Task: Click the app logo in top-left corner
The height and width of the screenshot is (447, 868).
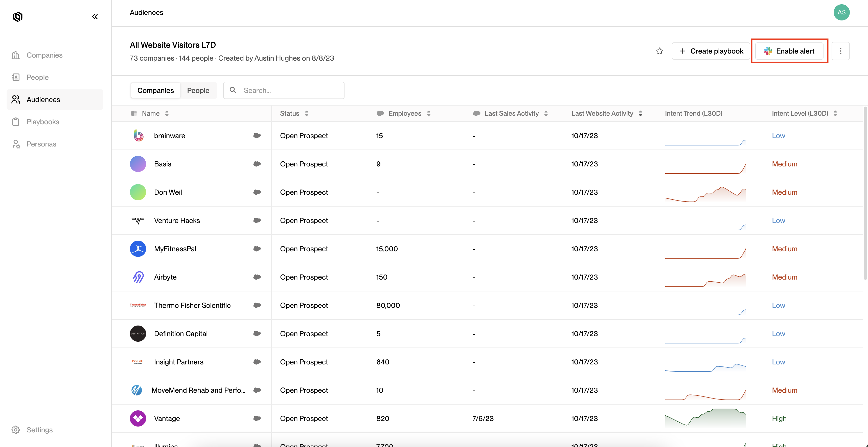Action: (x=17, y=16)
